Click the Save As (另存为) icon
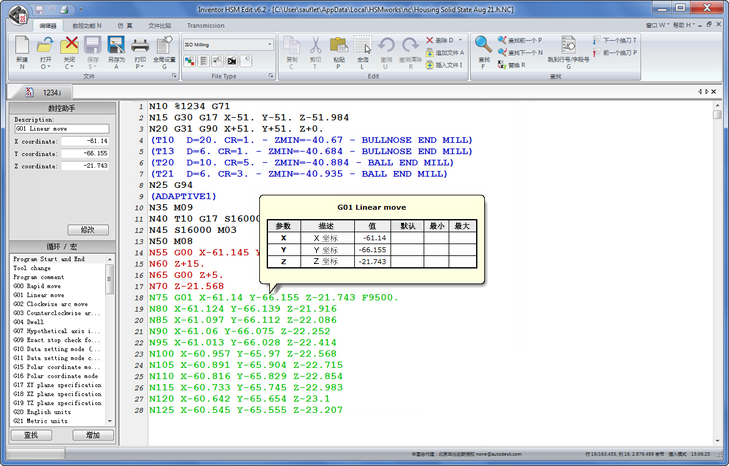 point(116,46)
